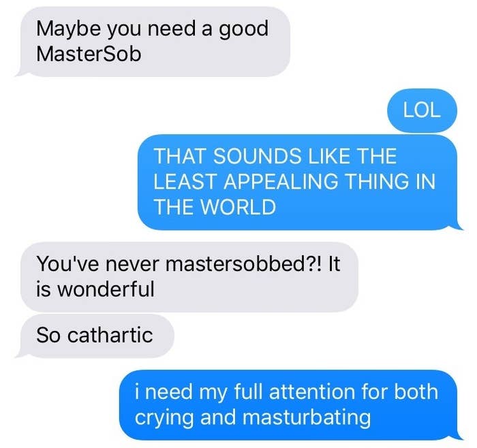477x448 pixels.
Task: Select the word 'APPEALING' in sent message
Action: 281,182
